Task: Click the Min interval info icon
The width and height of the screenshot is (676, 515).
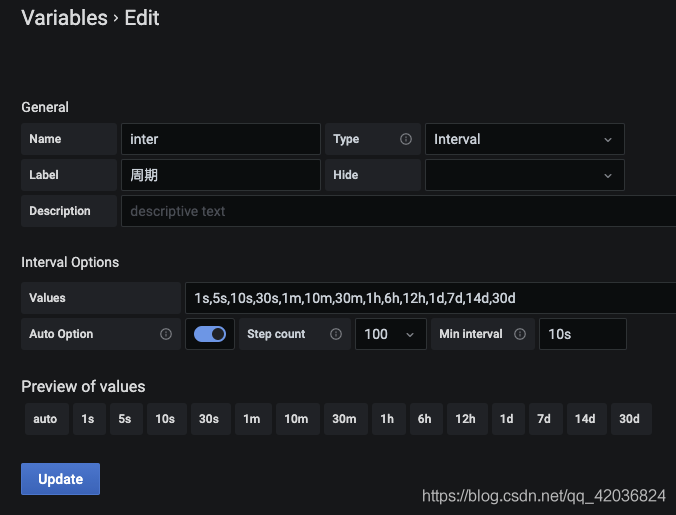Action: (520, 334)
